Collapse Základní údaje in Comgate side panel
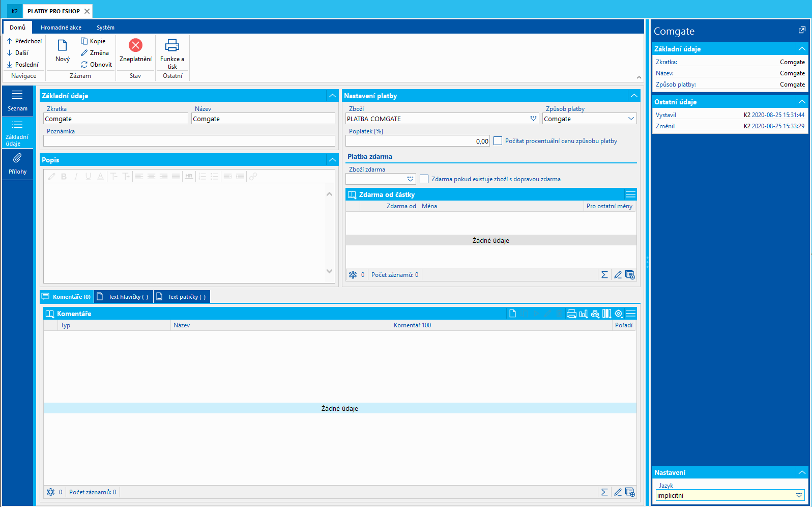The width and height of the screenshot is (812, 507). tap(802, 49)
